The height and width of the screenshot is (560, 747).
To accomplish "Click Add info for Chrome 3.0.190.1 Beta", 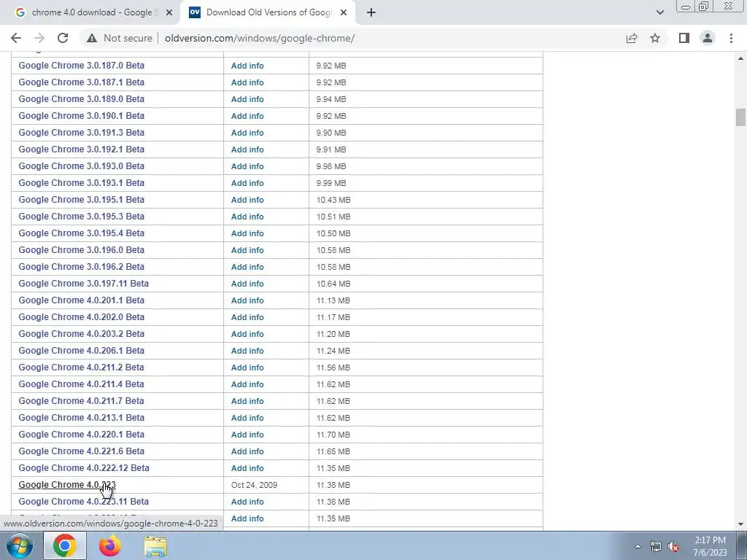I will pos(247,116).
